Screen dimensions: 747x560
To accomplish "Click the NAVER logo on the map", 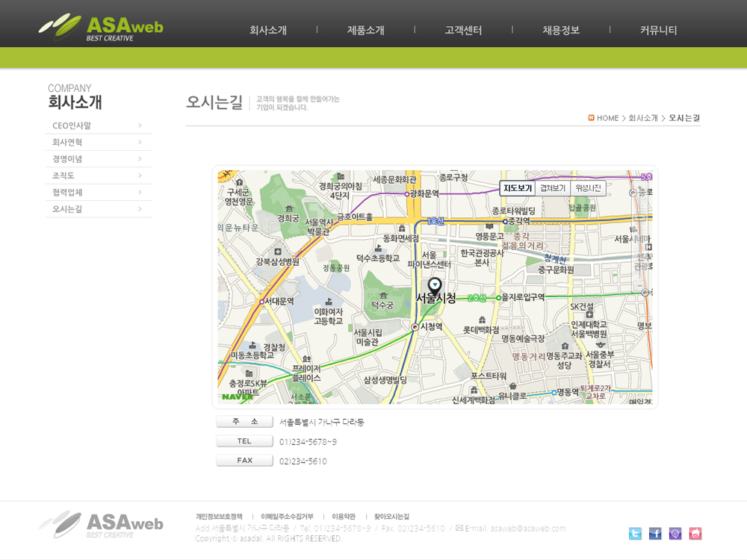I will [x=237, y=396].
